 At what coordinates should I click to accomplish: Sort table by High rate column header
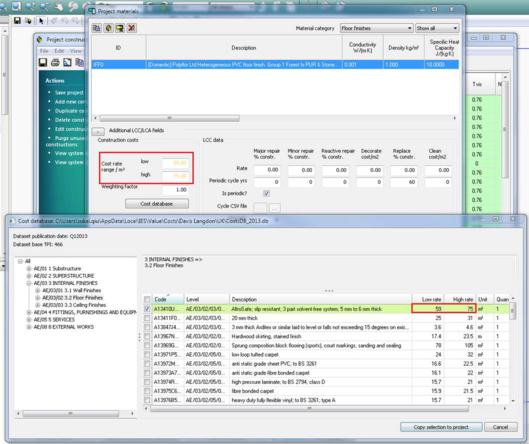coord(459,299)
